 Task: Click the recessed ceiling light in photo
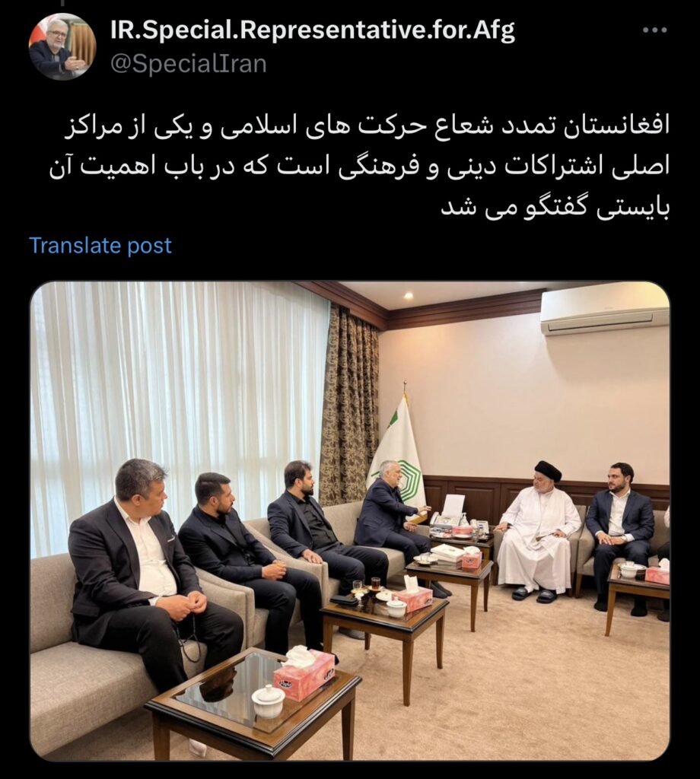pos(409,296)
